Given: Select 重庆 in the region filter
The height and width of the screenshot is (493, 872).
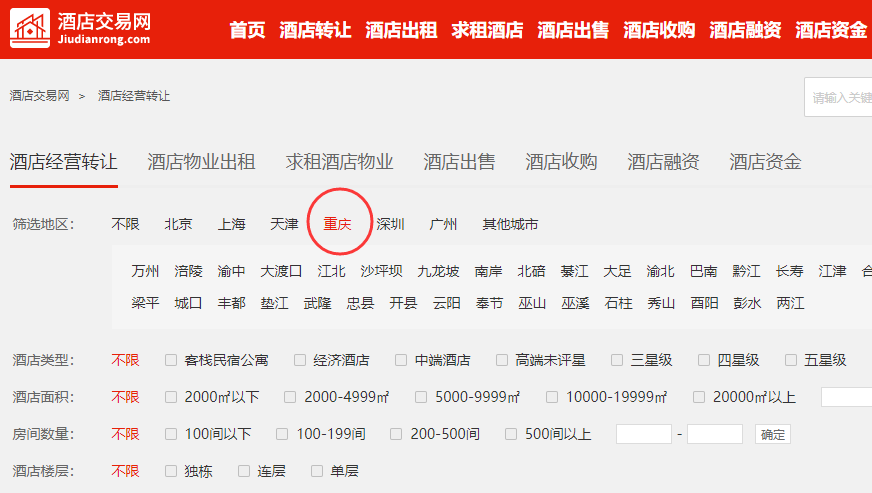Looking at the screenshot, I should pos(337,224).
